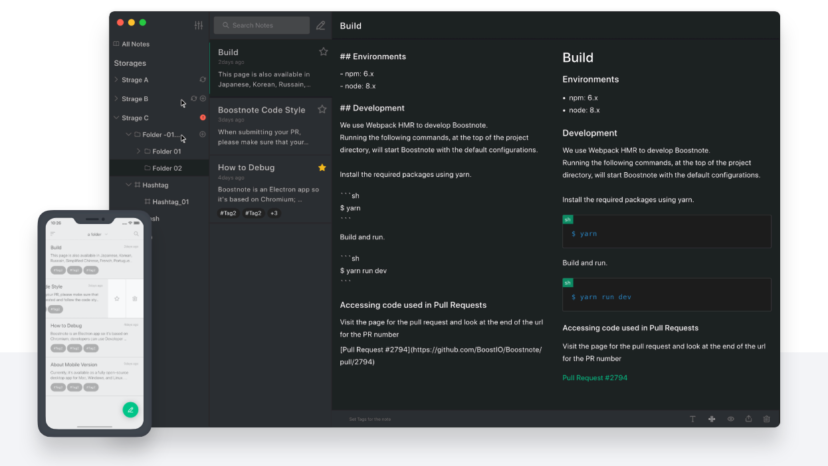This screenshot has width=828, height=466.
Task: Click the new note pencil icon
Action: pyautogui.click(x=320, y=25)
